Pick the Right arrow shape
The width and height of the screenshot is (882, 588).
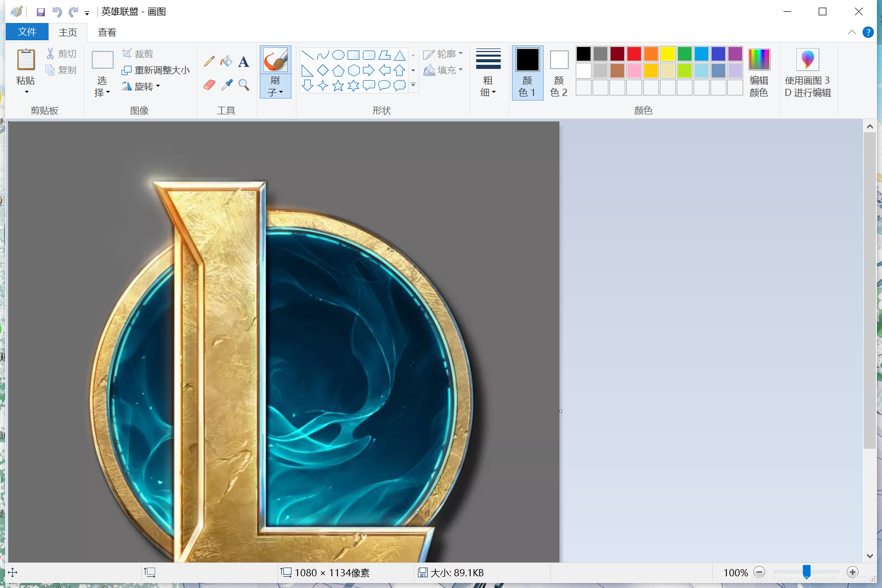coord(369,70)
